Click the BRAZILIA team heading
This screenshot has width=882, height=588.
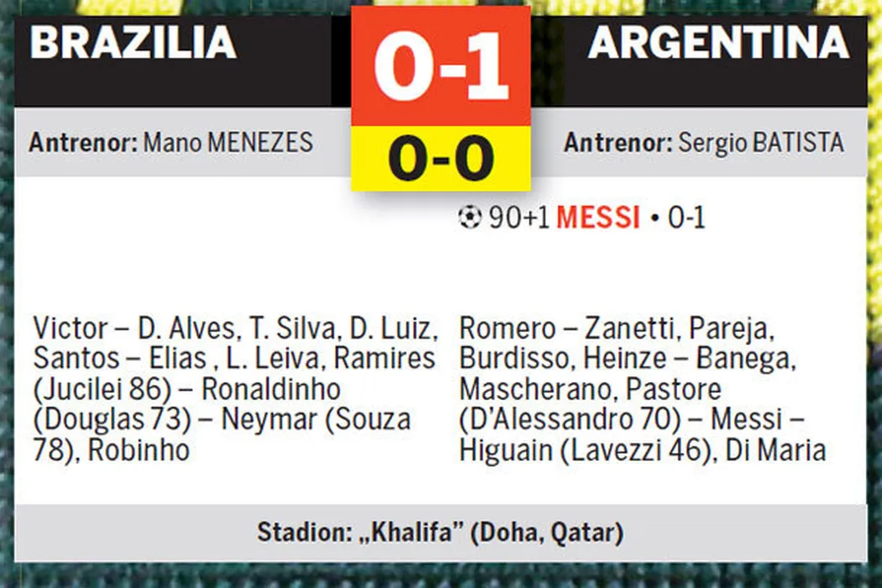[x=133, y=43]
